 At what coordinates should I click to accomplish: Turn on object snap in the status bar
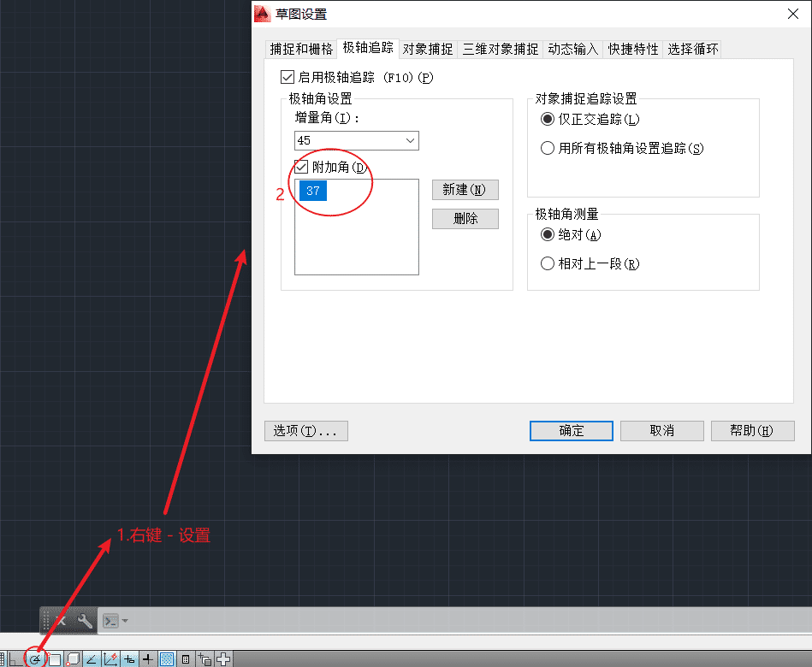coord(53,658)
